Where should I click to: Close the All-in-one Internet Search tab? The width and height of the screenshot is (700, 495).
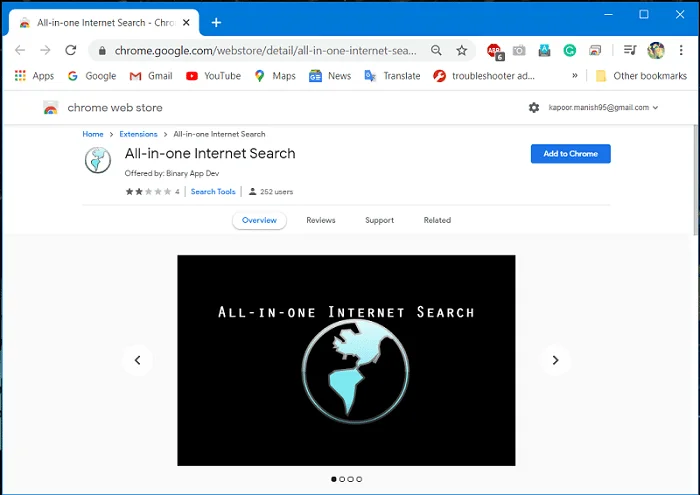[187, 22]
